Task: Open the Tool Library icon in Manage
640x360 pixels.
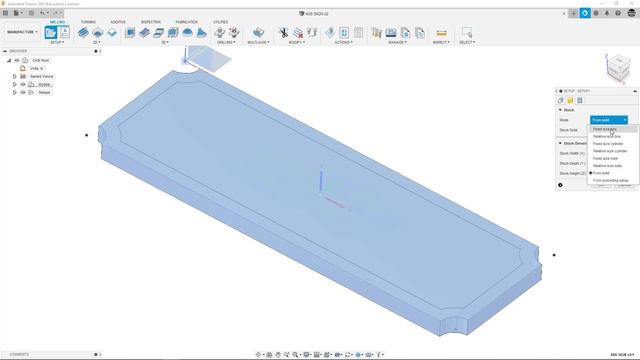Action: (376, 32)
